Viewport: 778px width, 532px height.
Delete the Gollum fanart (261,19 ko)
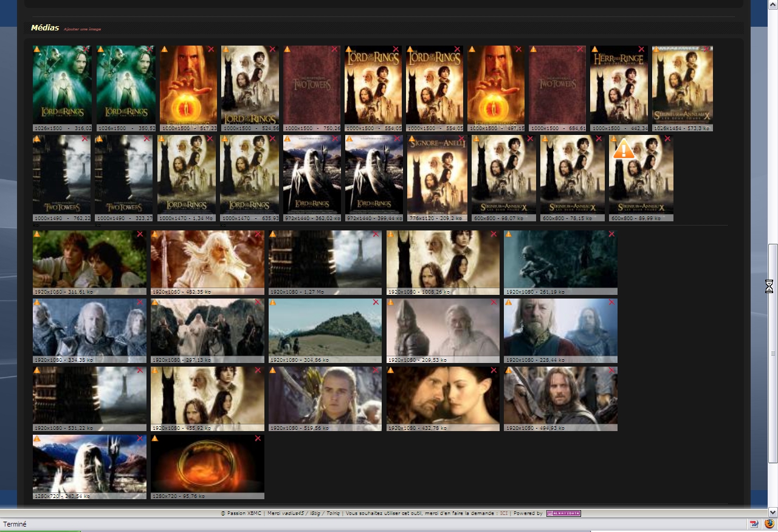coord(611,234)
